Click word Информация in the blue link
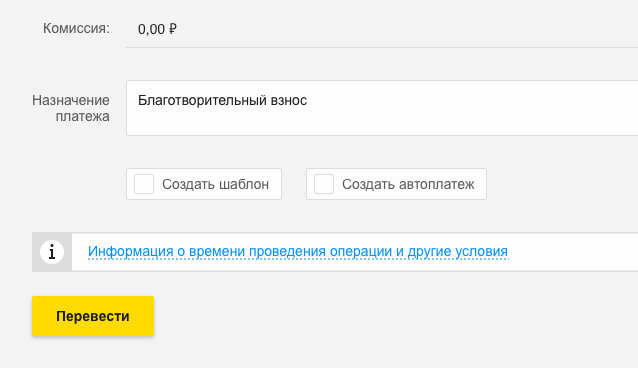This screenshot has height=368, width=638. [x=131, y=252]
